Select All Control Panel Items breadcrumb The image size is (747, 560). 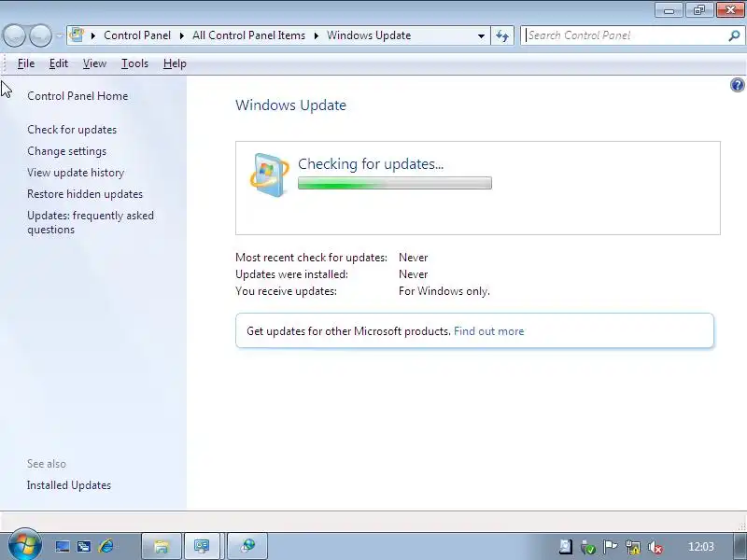tap(248, 35)
